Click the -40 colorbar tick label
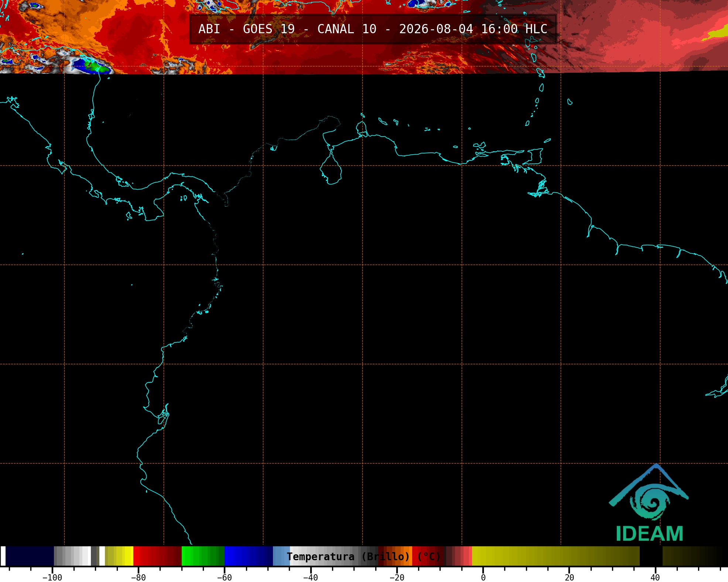The width and height of the screenshot is (728, 582). click(310, 578)
